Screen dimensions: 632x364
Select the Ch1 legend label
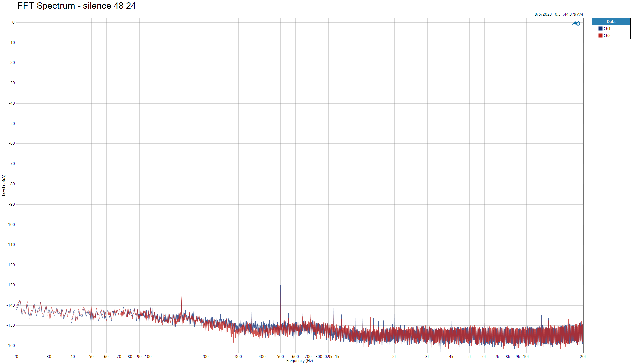[x=607, y=29]
